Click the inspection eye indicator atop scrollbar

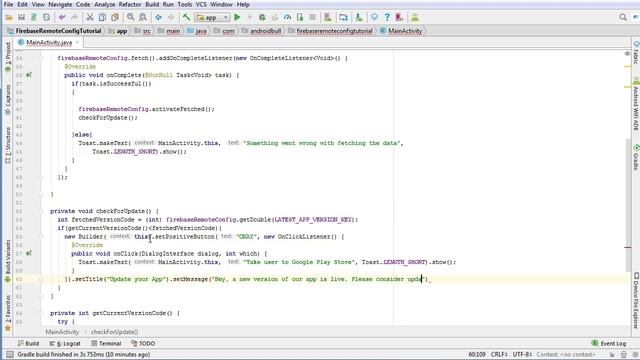[x=627, y=54]
